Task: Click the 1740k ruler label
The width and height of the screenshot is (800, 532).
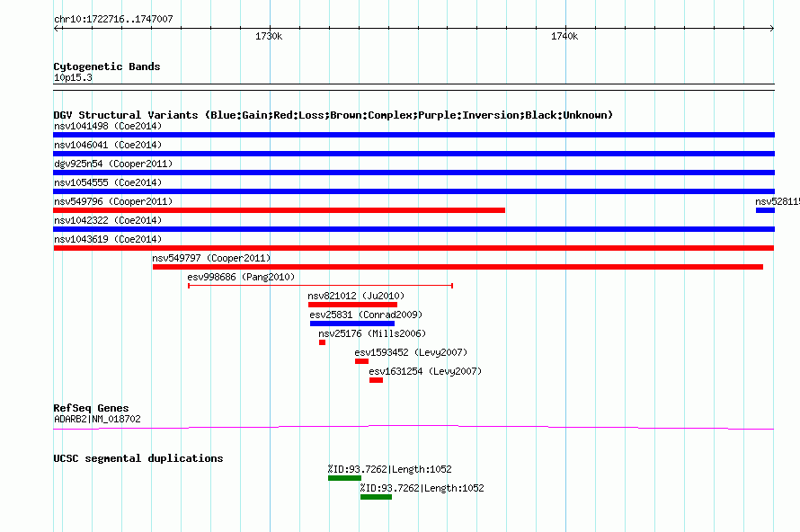Action: click(564, 36)
